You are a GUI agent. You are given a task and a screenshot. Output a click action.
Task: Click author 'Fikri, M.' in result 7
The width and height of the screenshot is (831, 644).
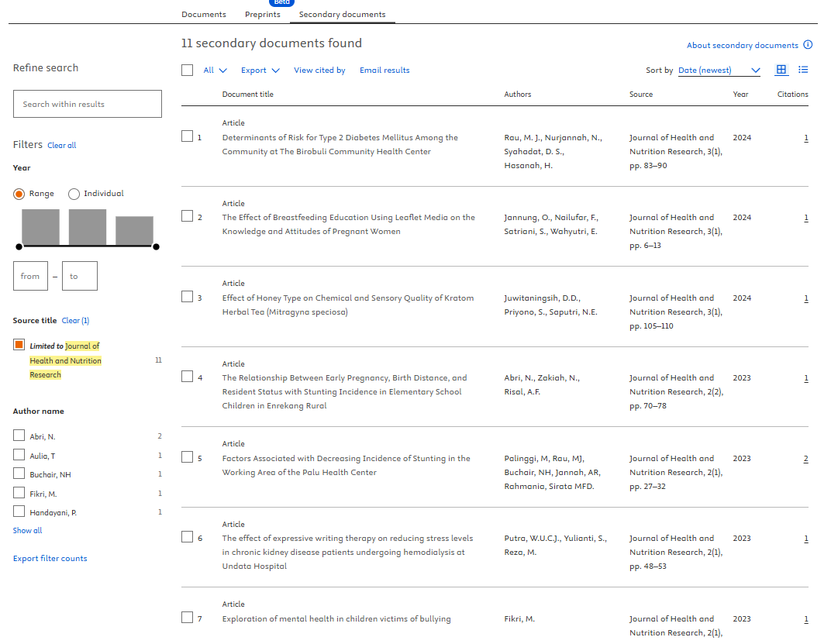pos(519,618)
